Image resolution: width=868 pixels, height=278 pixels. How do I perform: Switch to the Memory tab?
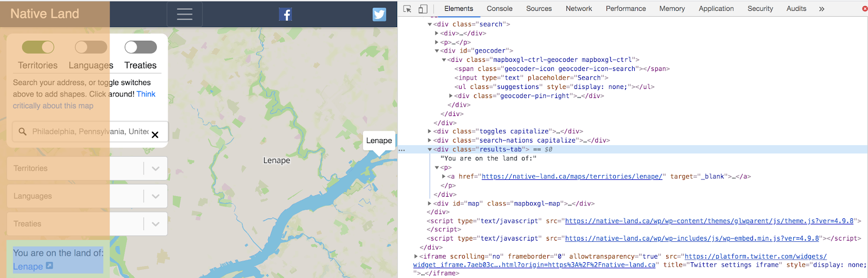point(672,9)
